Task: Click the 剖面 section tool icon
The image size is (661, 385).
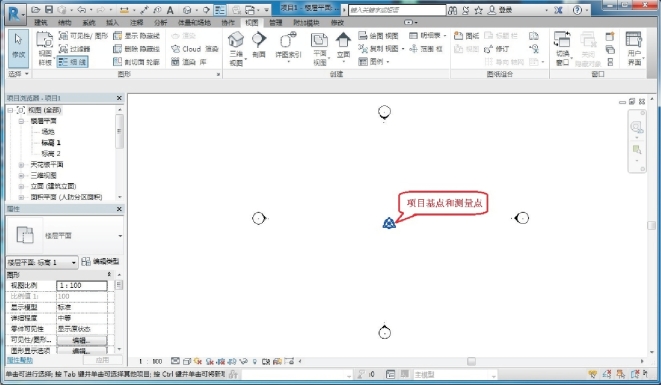Action: point(259,40)
